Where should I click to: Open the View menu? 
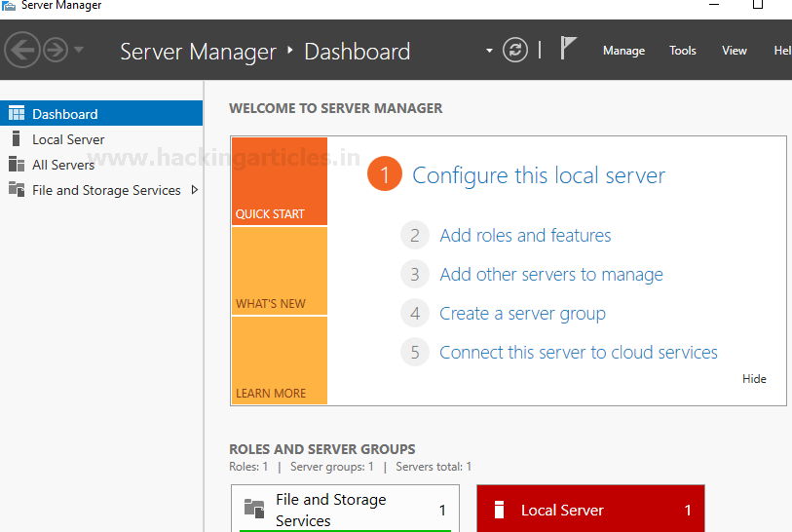[x=735, y=51]
